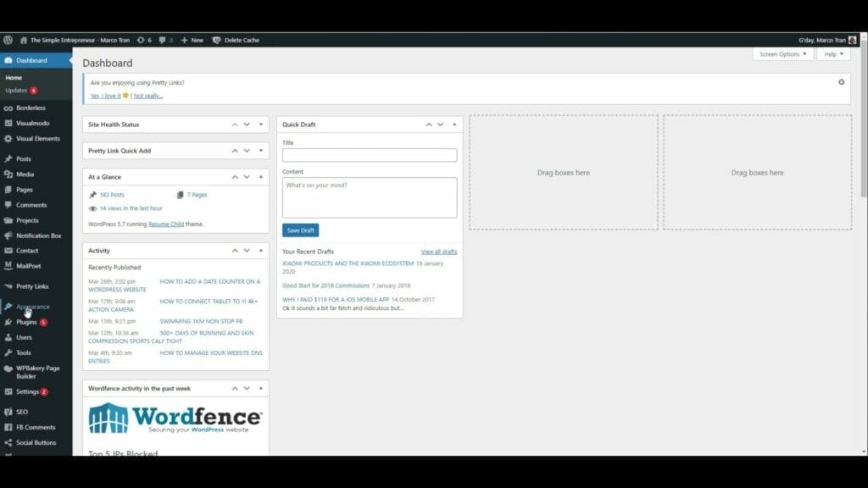Click the Save Draft button

tap(300, 230)
